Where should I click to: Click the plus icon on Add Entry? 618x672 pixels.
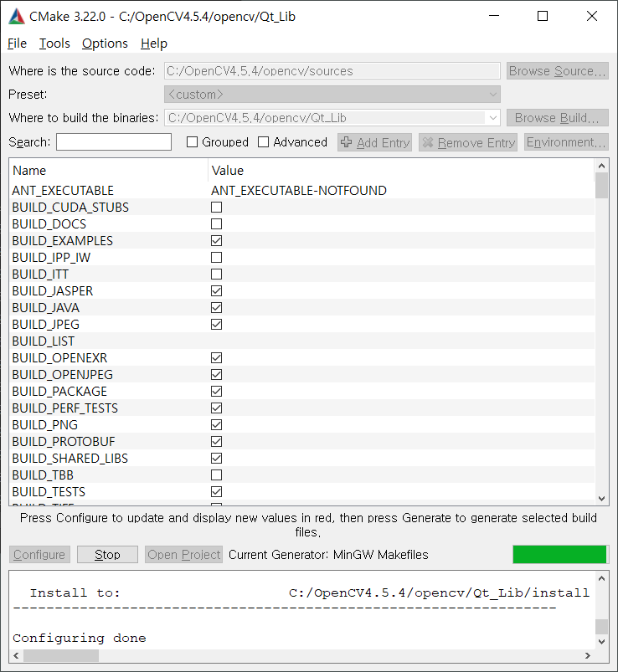(x=346, y=142)
